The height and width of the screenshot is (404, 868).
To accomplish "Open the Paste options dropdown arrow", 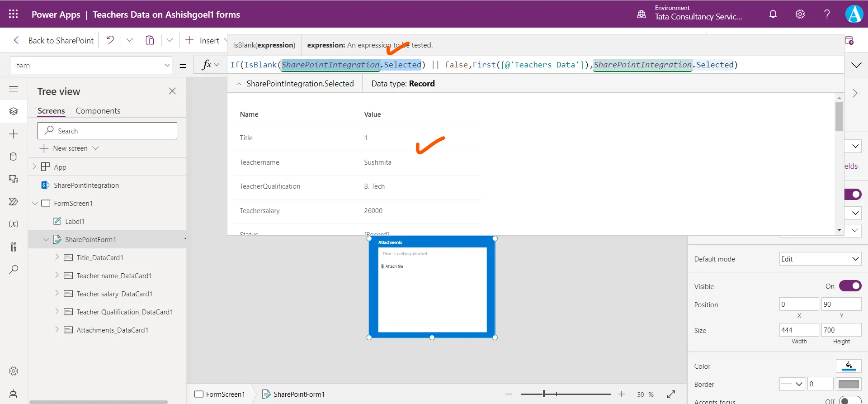I will [x=170, y=40].
